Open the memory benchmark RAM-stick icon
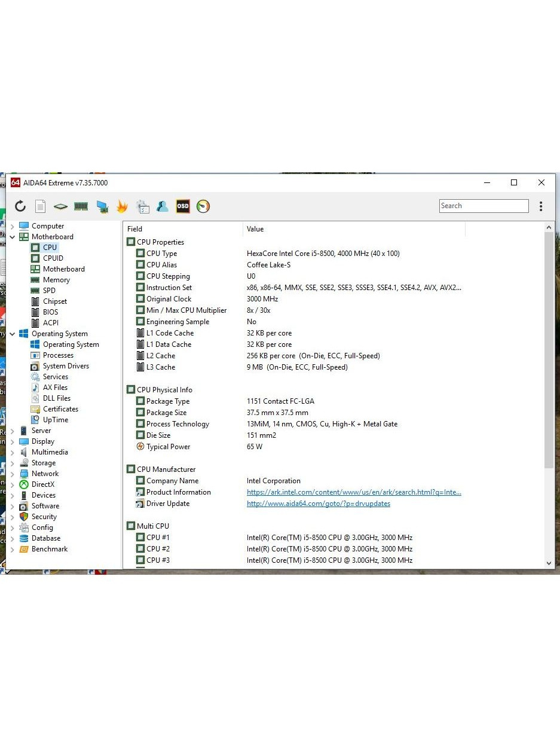The width and height of the screenshot is (560, 747). [x=81, y=206]
